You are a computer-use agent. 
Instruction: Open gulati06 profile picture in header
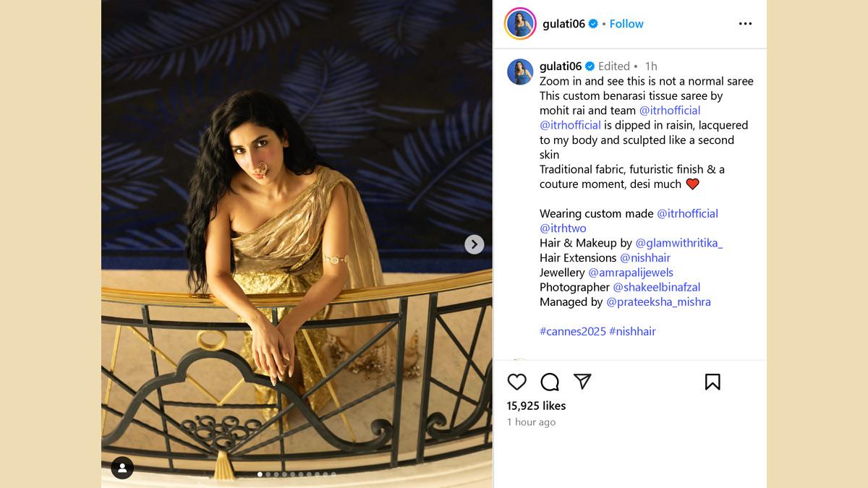(x=520, y=24)
